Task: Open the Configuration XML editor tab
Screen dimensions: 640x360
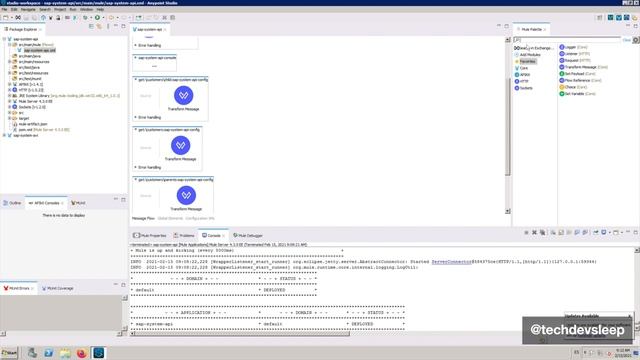Action: tap(200, 218)
